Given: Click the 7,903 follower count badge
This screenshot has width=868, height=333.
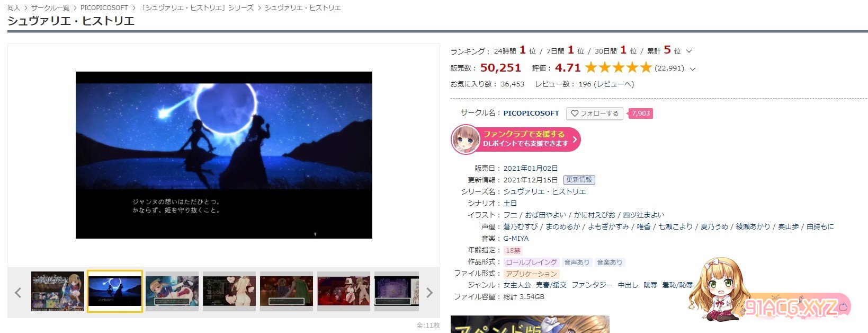Looking at the screenshot, I should (x=640, y=113).
